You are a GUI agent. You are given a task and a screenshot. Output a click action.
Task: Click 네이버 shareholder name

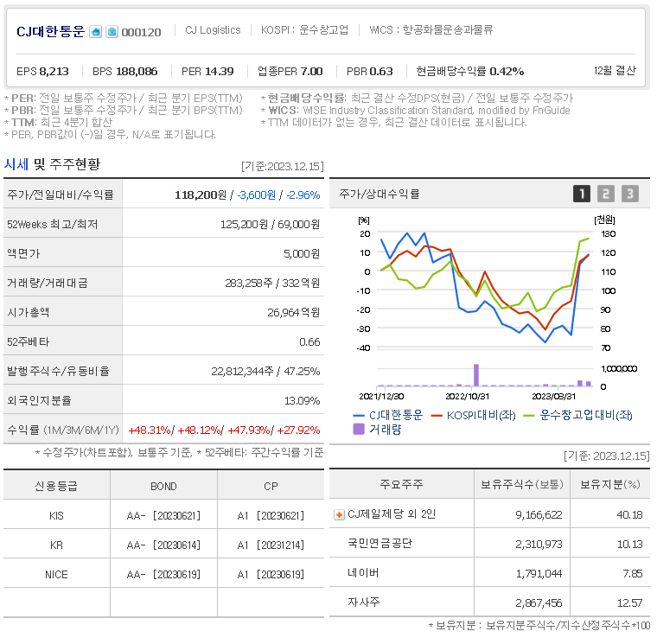pyautogui.click(x=363, y=573)
